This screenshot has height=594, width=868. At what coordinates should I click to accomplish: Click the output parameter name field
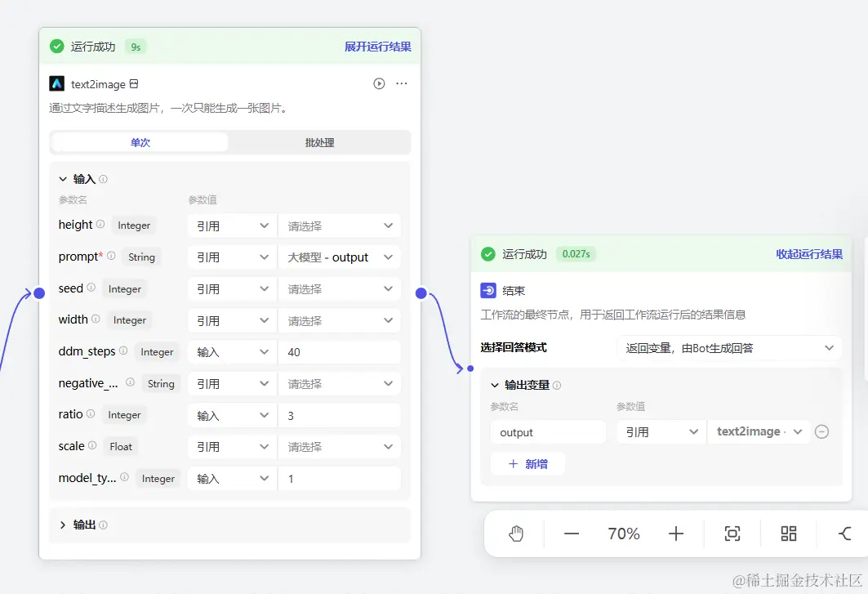pyautogui.click(x=548, y=431)
